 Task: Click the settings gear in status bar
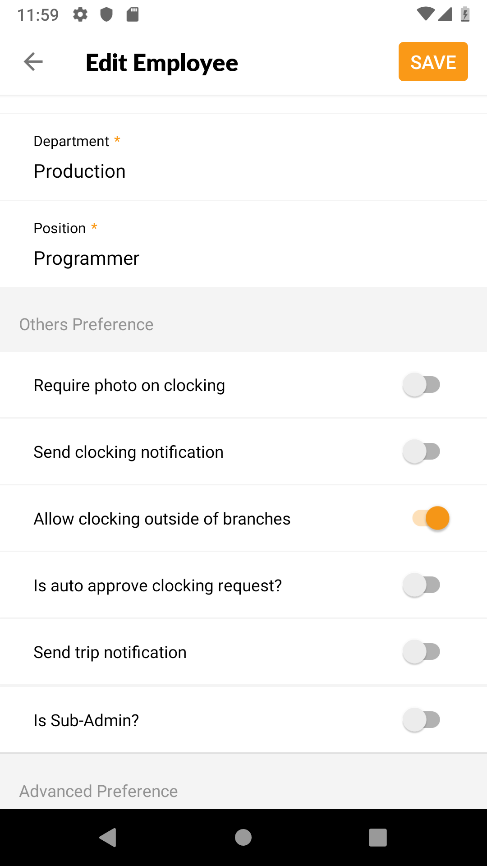click(x=80, y=14)
